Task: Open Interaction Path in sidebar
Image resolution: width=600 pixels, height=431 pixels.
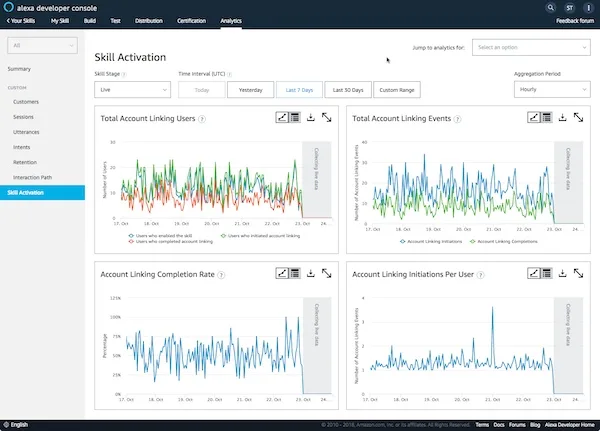Action: coord(32,177)
